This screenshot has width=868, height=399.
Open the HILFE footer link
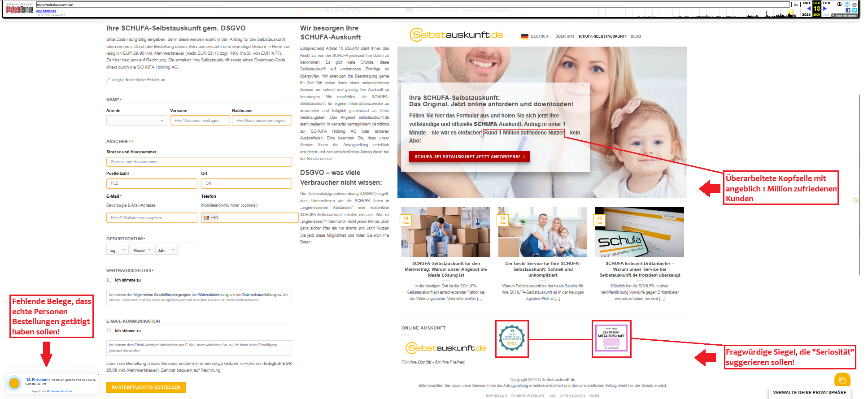[594, 396]
